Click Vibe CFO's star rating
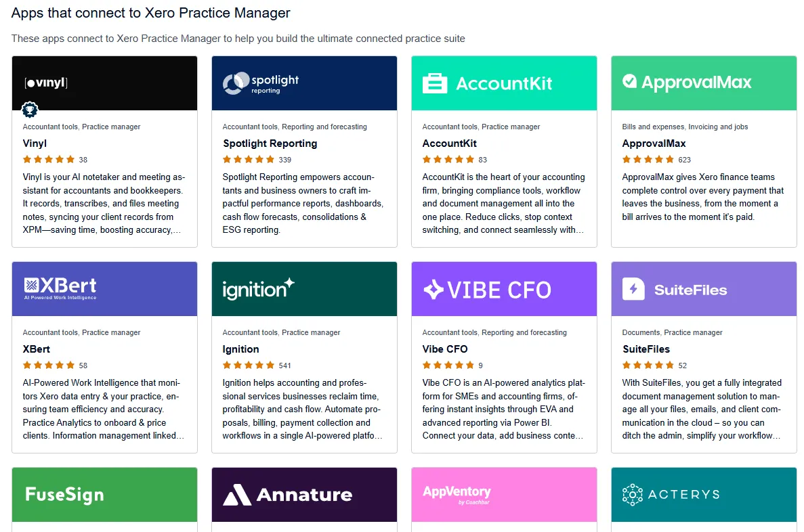 click(448, 365)
